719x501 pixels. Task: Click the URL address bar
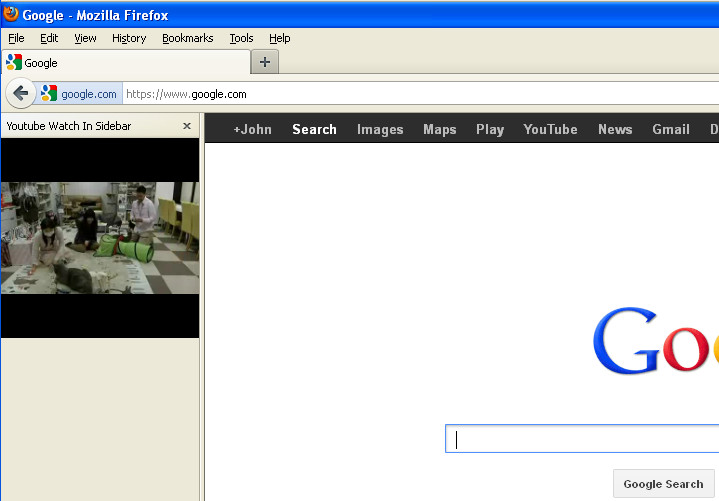(421, 94)
